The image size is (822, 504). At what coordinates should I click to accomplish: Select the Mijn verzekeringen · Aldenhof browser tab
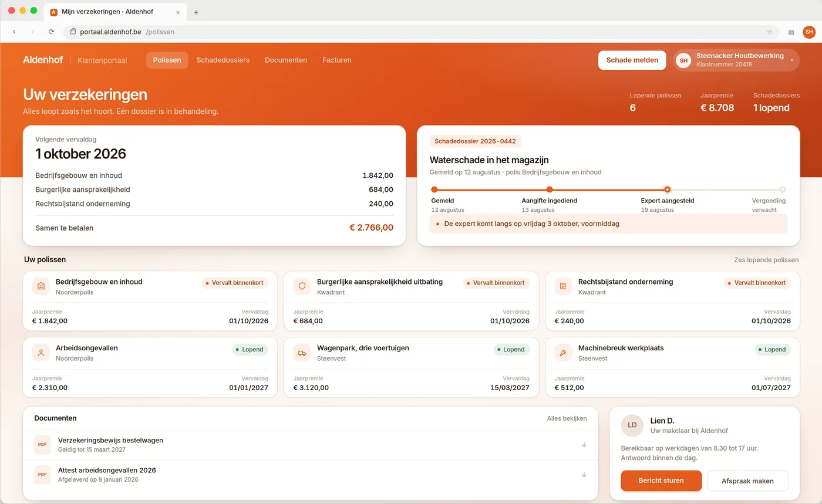coord(114,12)
